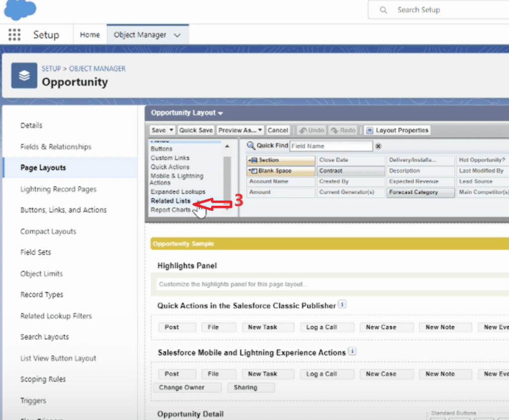Open Object Limits in the sidebar

[x=42, y=273]
